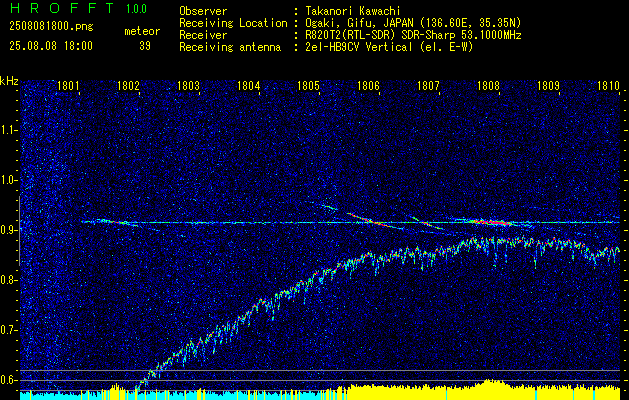Click the version number 1.0.0
629x400 pixels.
pos(136,8)
